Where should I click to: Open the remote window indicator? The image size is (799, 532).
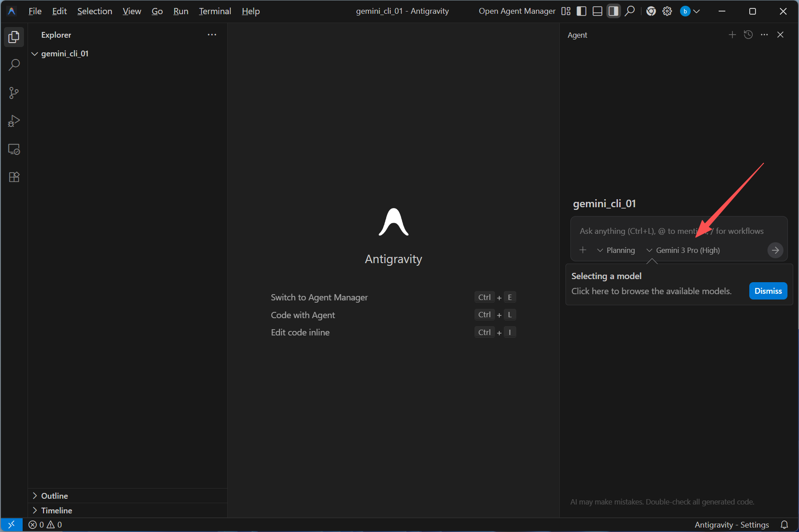coord(12,524)
